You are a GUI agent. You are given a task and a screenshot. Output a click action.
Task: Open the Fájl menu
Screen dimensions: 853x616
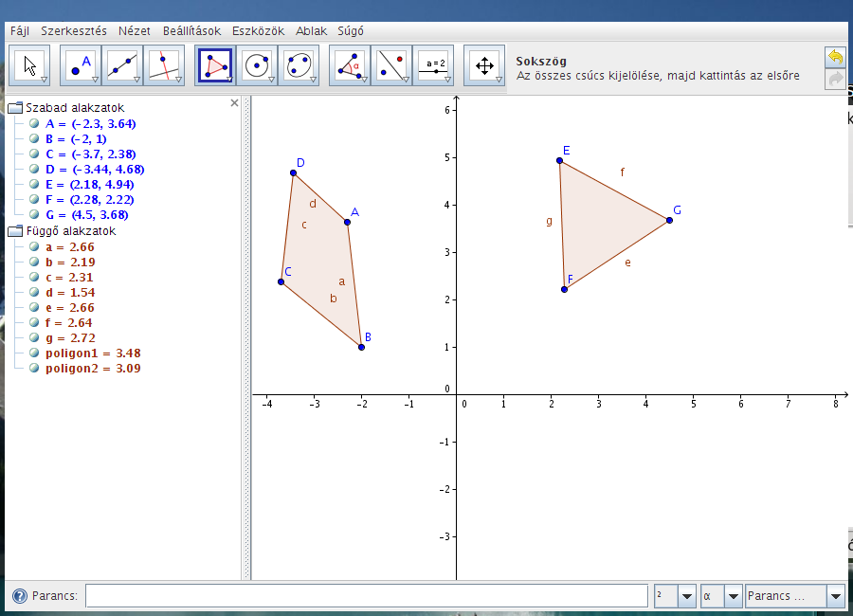[20, 31]
